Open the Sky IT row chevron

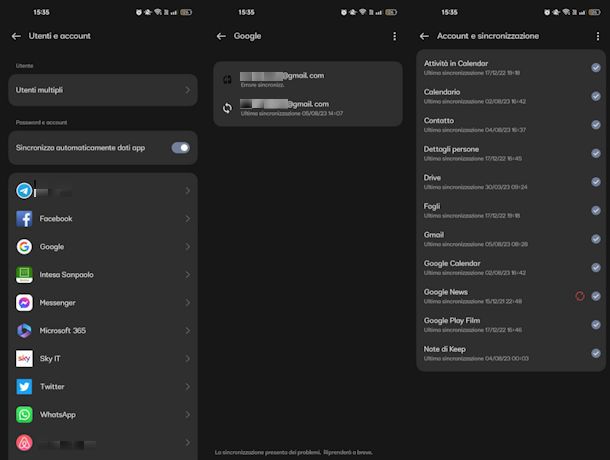[188, 358]
